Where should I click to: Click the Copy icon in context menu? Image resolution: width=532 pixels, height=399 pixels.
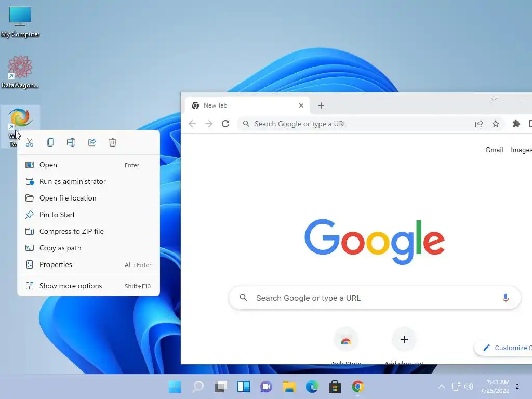point(50,142)
